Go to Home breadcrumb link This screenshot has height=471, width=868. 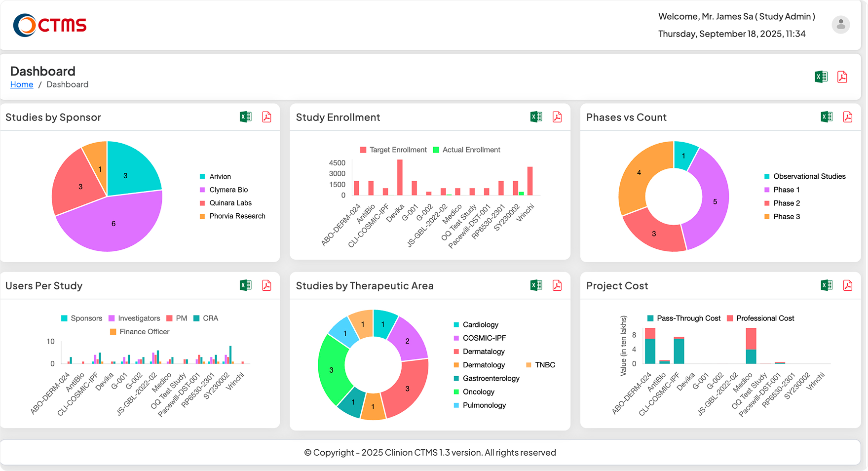(x=22, y=84)
